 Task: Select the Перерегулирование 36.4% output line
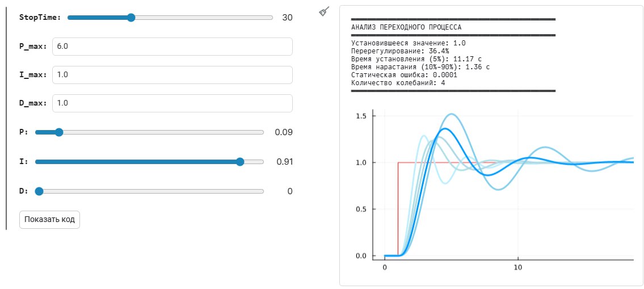[x=400, y=51]
